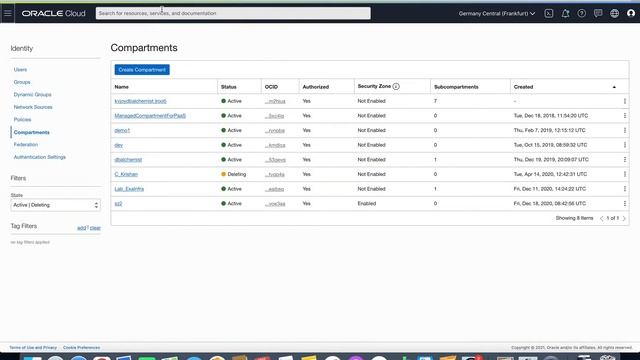
Task: Expand the Germany Central (Frankfurt) region selector
Action: coord(497,13)
